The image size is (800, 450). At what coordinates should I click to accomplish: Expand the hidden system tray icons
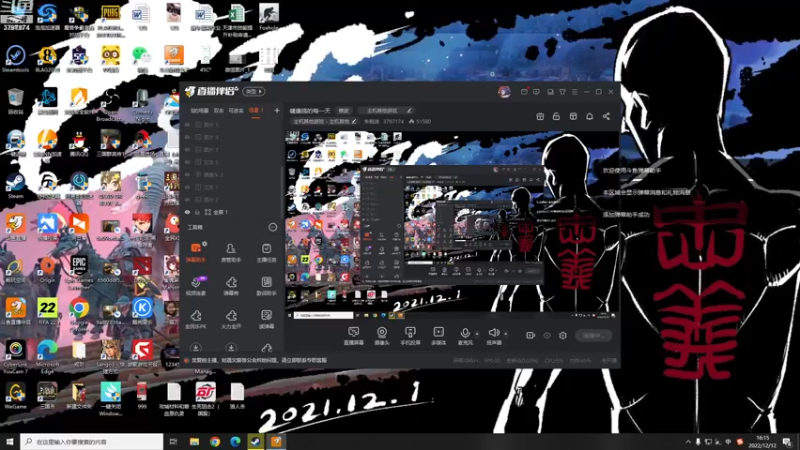click(688, 442)
